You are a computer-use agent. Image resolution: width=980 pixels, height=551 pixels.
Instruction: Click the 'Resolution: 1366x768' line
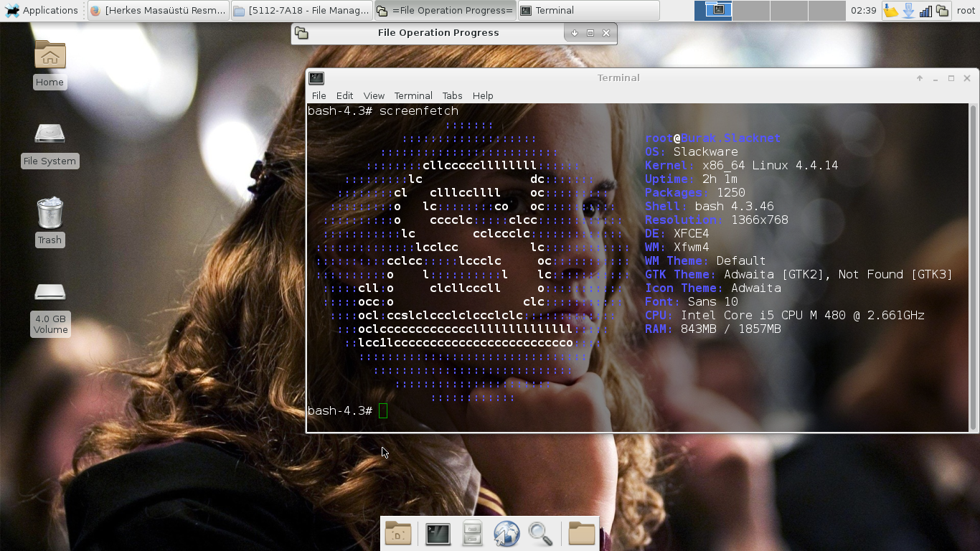tap(717, 220)
